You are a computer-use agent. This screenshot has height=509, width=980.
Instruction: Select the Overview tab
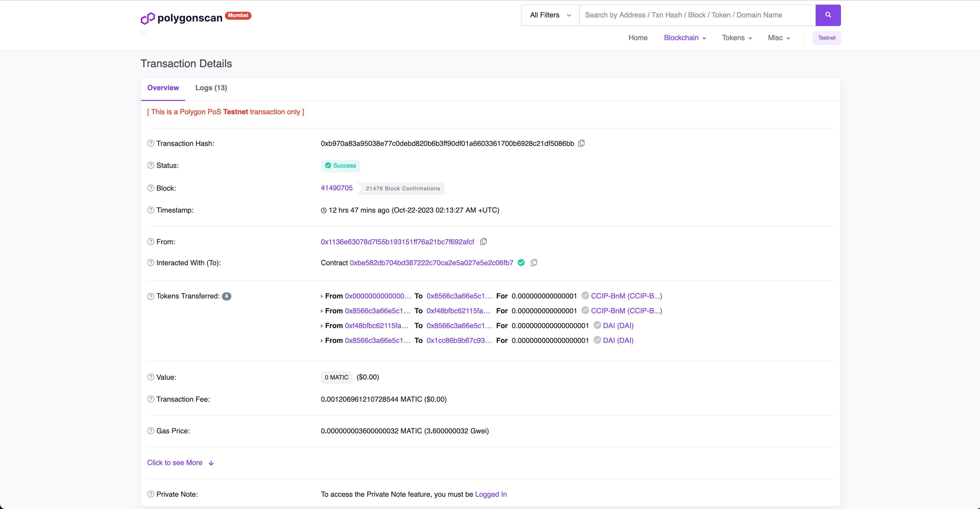tap(163, 87)
